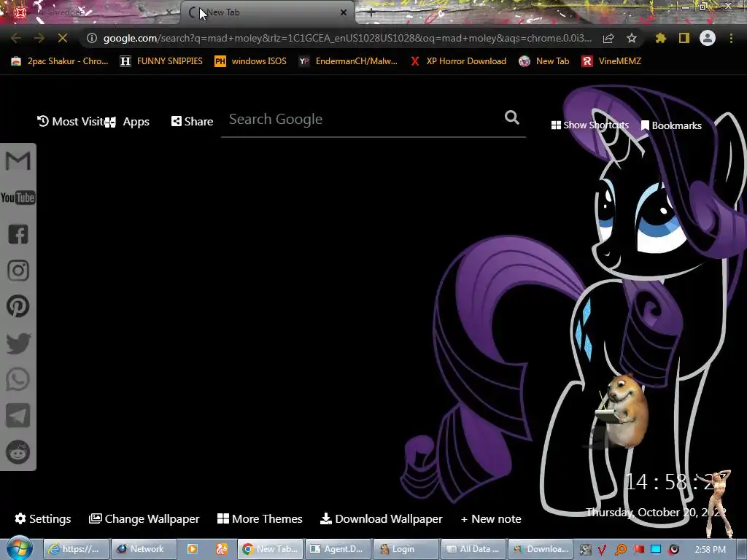The width and height of the screenshot is (747, 560).
Task: Open XP Horror Download bookmark
Action: (458, 61)
